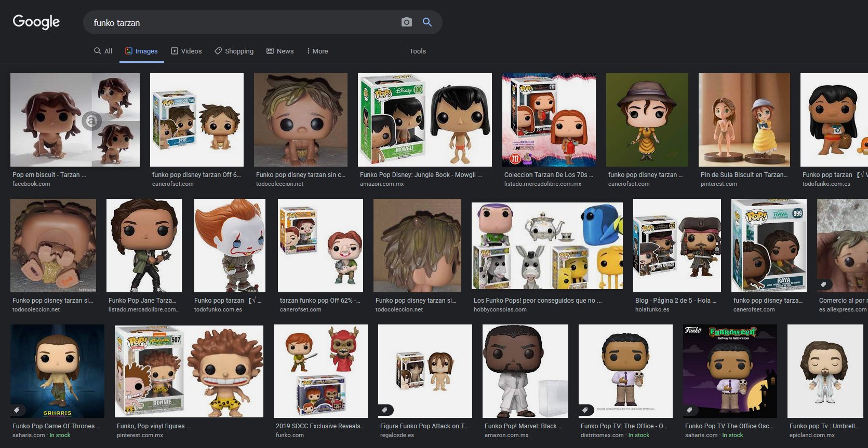
Task: Click the search by image camera icon
Action: [407, 22]
